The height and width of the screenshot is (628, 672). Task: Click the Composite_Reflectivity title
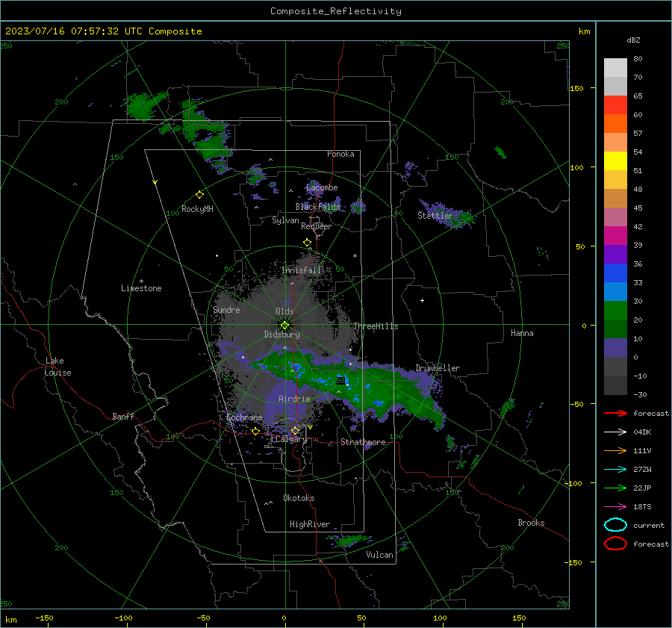[336, 11]
